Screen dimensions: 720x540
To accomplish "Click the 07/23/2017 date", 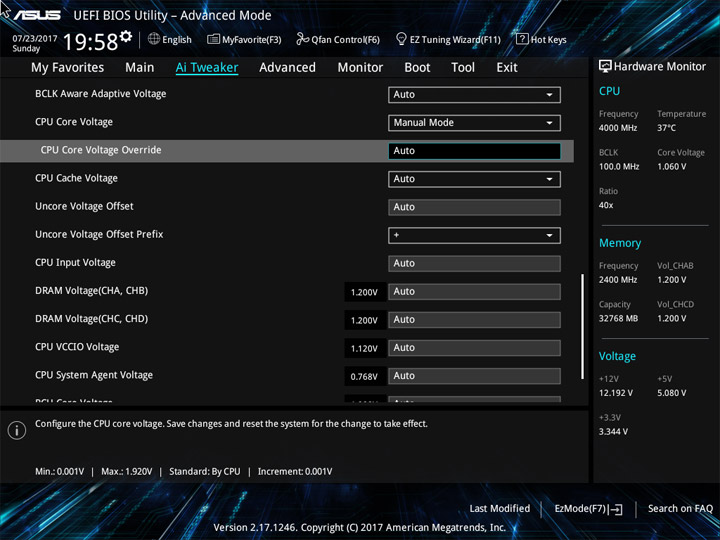I will click(x=34, y=38).
